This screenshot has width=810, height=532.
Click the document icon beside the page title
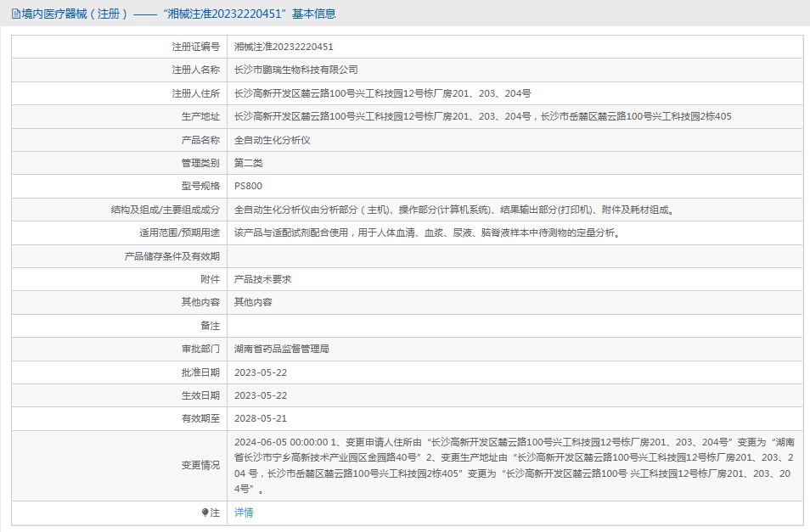pos(15,14)
